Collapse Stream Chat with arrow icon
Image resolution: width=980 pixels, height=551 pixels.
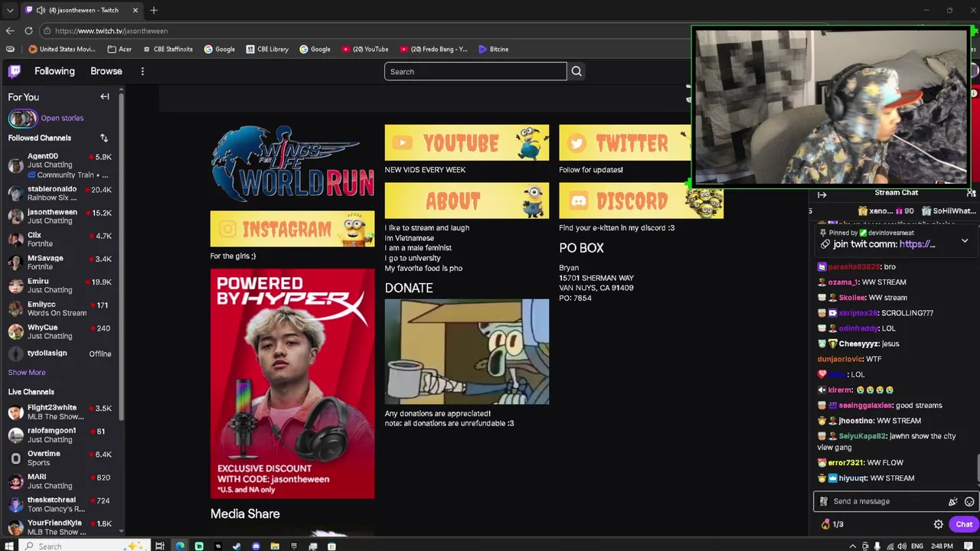822,194
